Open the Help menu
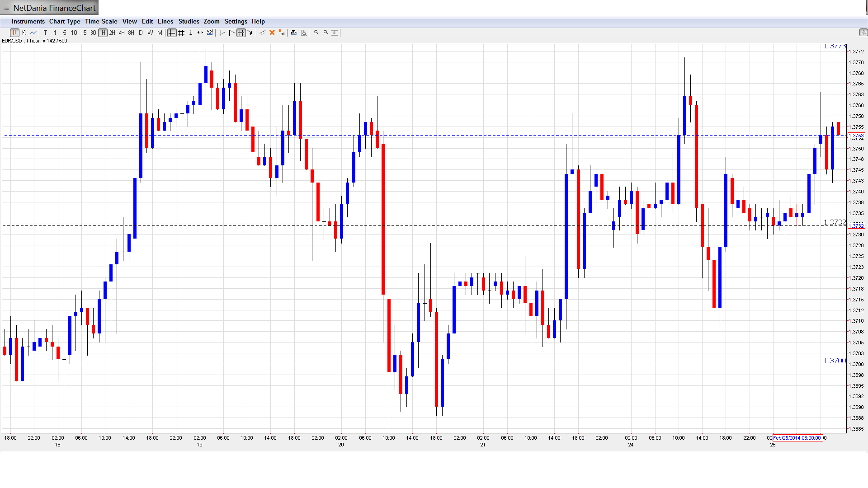 [258, 21]
